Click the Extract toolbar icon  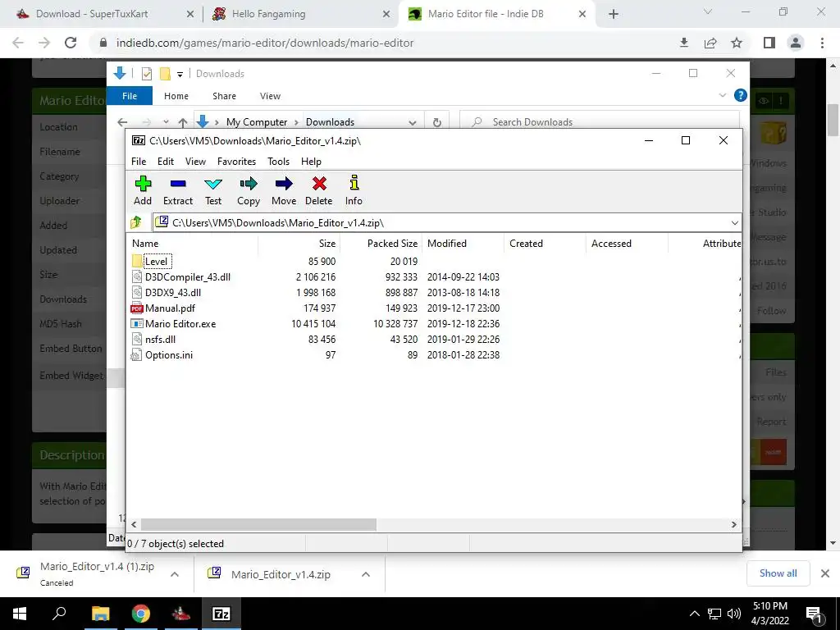pos(178,190)
